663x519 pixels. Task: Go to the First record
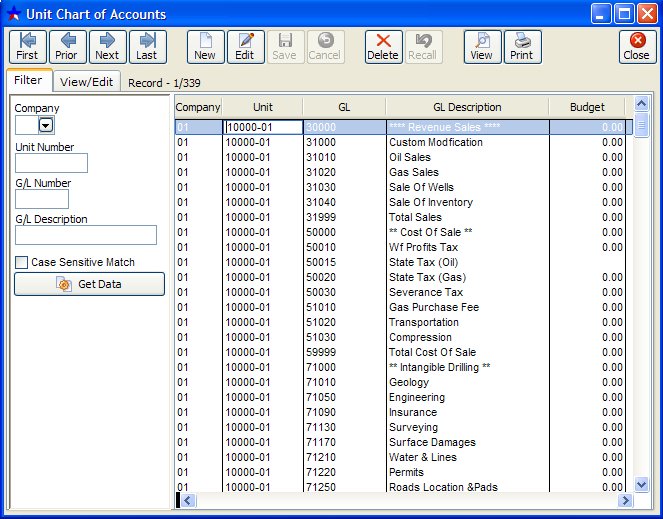(27, 47)
